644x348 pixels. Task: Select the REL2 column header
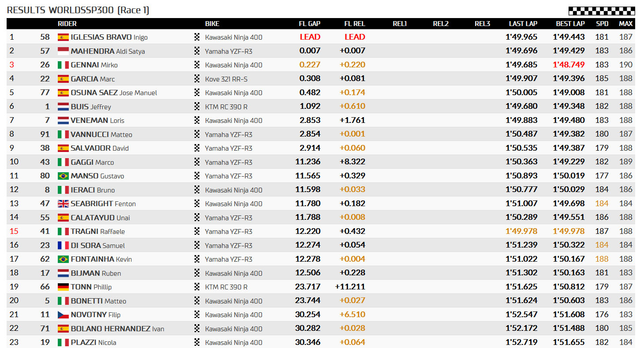pos(441,24)
